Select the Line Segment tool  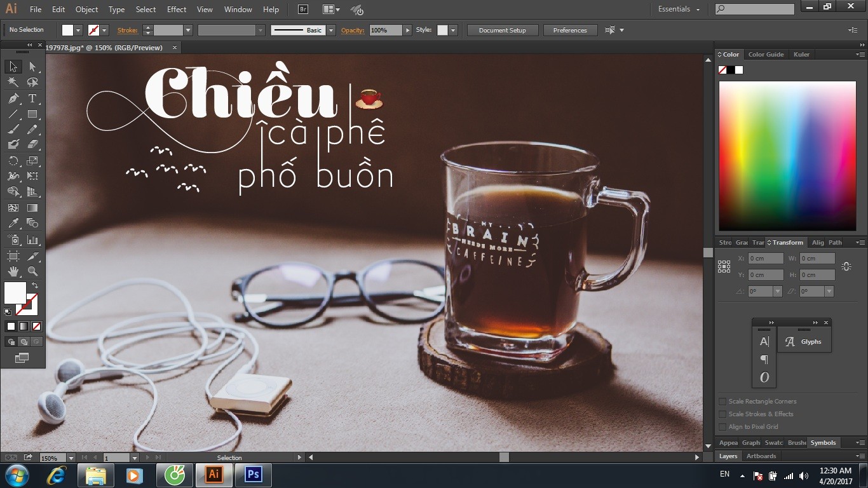[13, 114]
